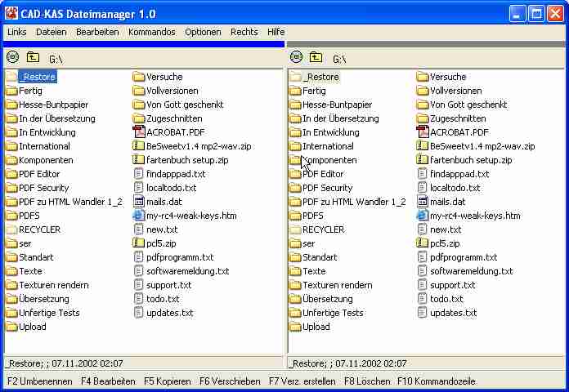Open F10 Kommandozeile
The height and width of the screenshot is (392, 569).
(x=434, y=381)
